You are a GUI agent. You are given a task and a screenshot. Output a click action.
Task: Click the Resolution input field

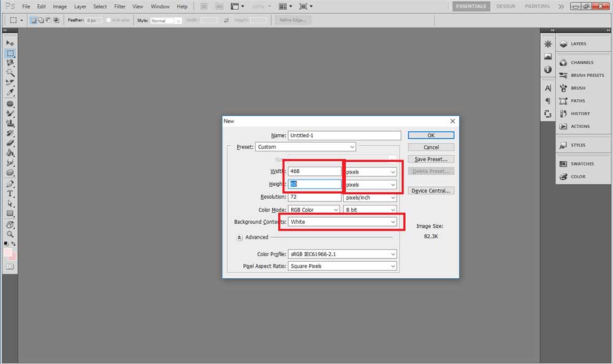click(314, 197)
